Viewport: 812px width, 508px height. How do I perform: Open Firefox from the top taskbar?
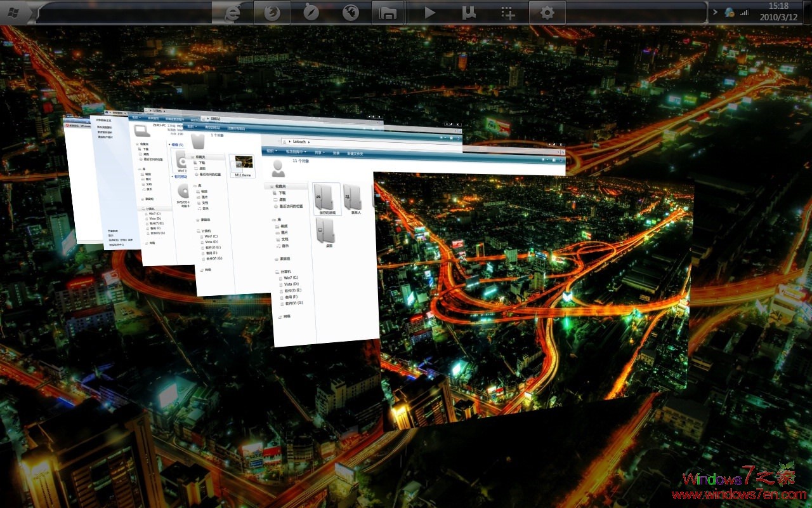coord(273,13)
